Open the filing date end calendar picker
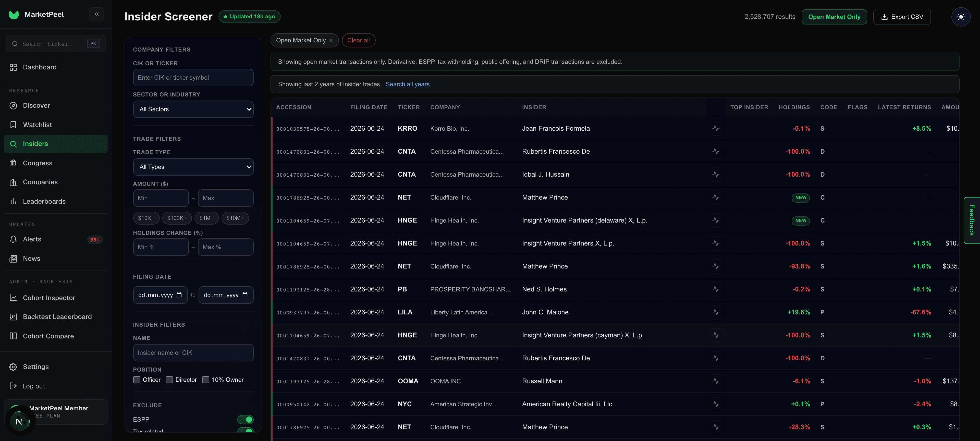980x441 pixels. click(x=245, y=295)
